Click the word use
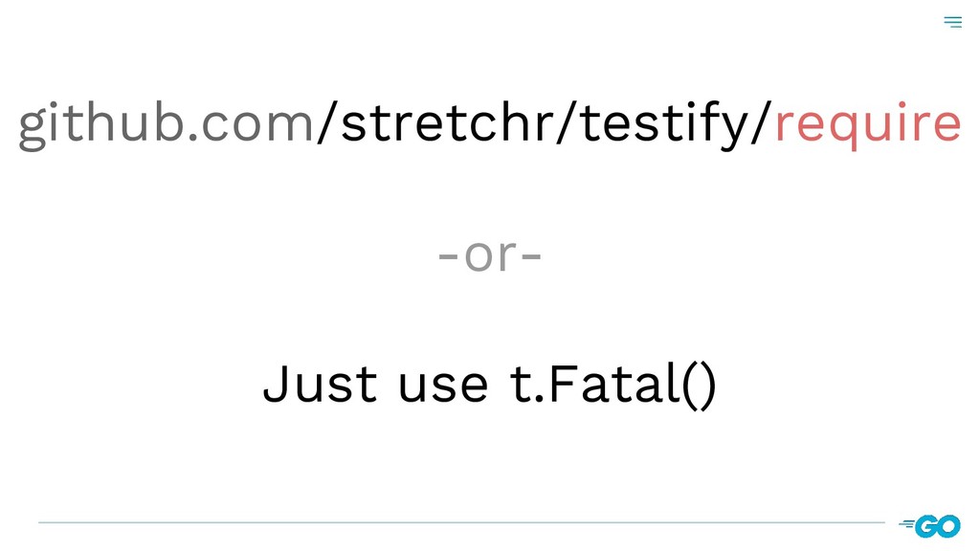This screenshot has height=551, width=980. click(x=442, y=385)
